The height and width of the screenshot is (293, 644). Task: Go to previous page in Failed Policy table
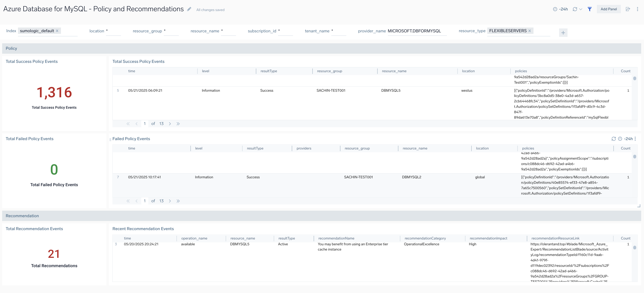coord(137,201)
